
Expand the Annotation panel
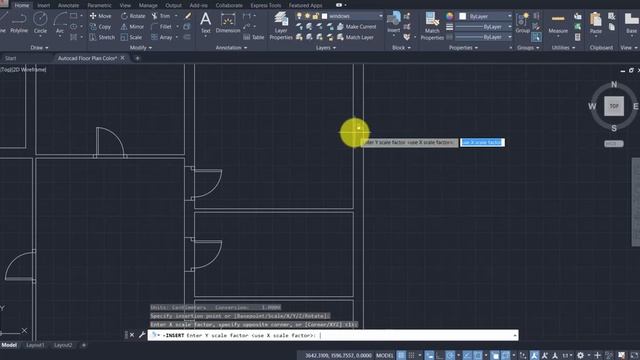point(231,48)
